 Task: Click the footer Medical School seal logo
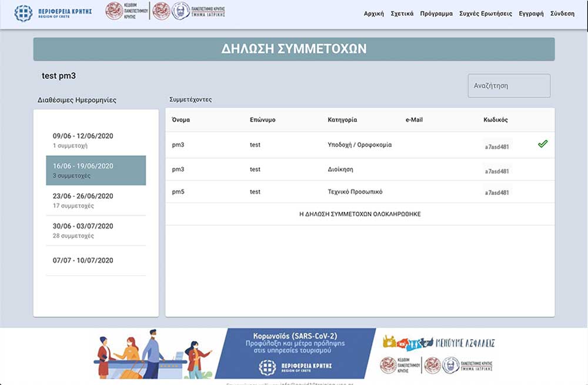coord(450,365)
